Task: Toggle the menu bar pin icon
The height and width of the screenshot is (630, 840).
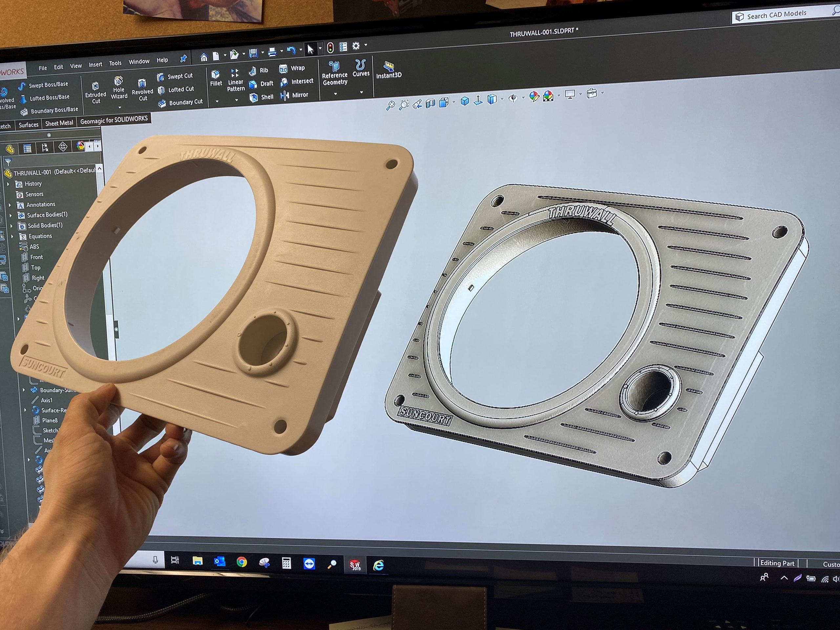Action: 183,58
